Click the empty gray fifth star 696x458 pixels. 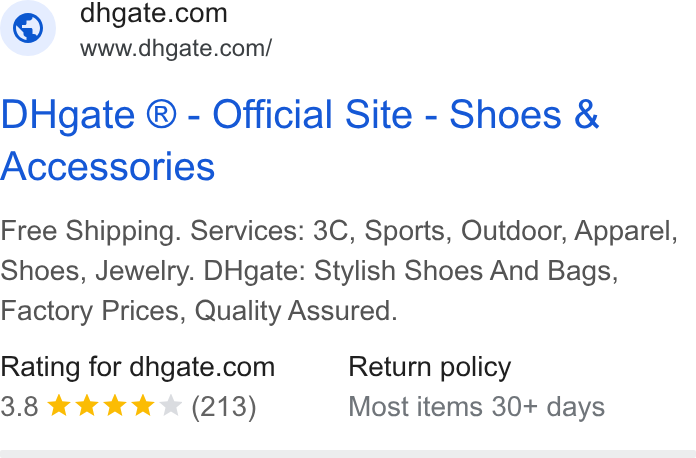point(171,406)
